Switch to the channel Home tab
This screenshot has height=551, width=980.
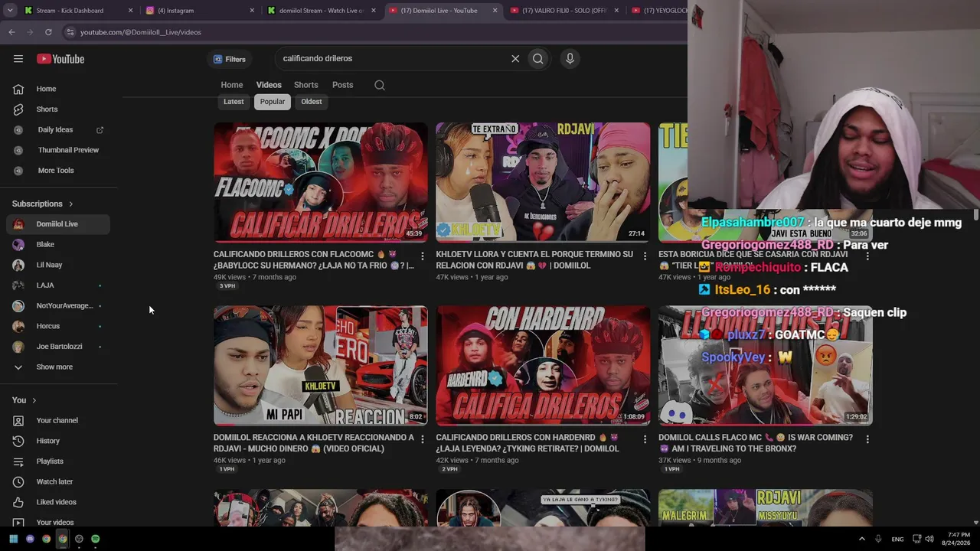point(232,85)
